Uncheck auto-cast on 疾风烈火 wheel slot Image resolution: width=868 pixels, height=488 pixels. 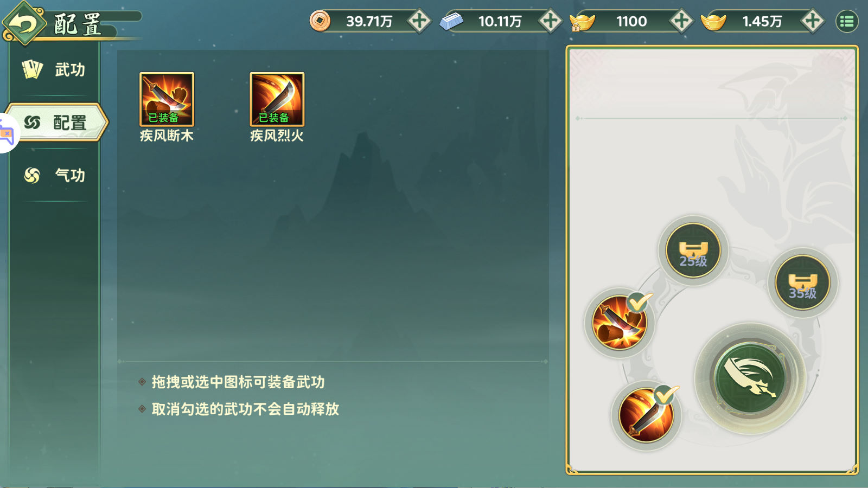coord(666,395)
